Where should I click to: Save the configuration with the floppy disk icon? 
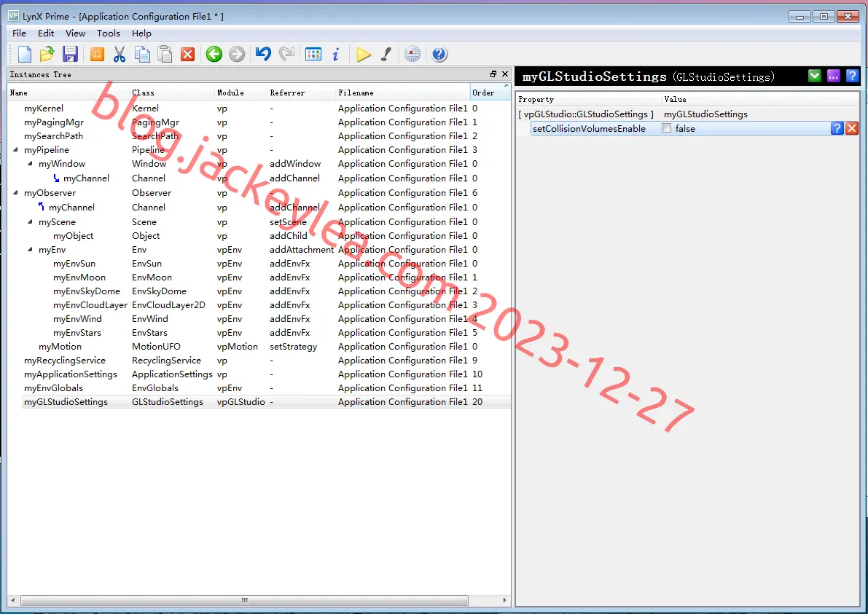point(70,54)
